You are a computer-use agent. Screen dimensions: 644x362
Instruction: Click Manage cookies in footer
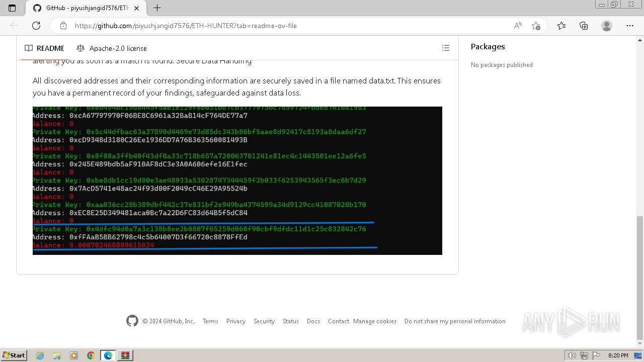pos(375,321)
